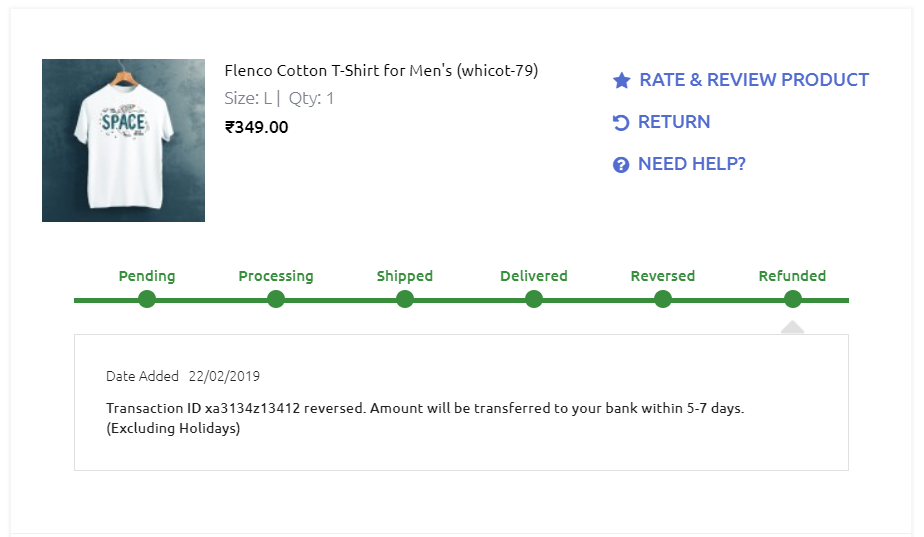Image resolution: width=924 pixels, height=537 pixels.
Task: Click the transaction reversed message text
Action: pyautogui.click(x=425, y=409)
